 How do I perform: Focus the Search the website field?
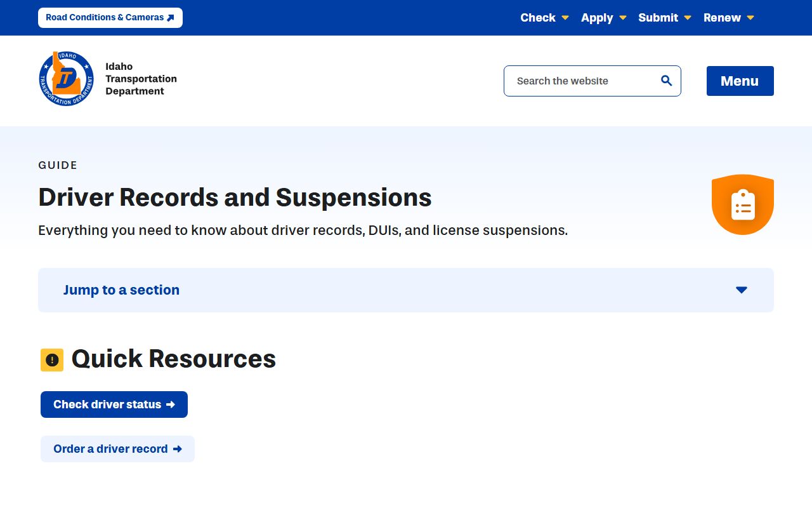pyautogui.click(x=593, y=81)
